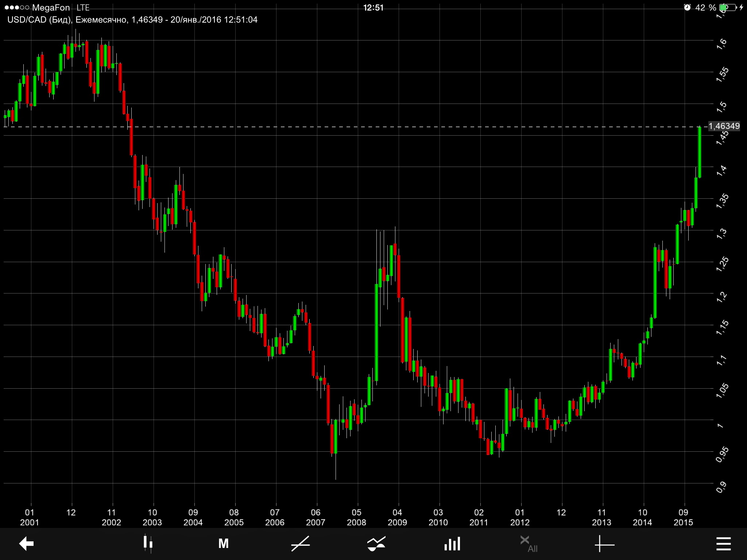Tap the 07 2006 date label
The height and width of the screenshot is (560, 747).
pos(275,517)
